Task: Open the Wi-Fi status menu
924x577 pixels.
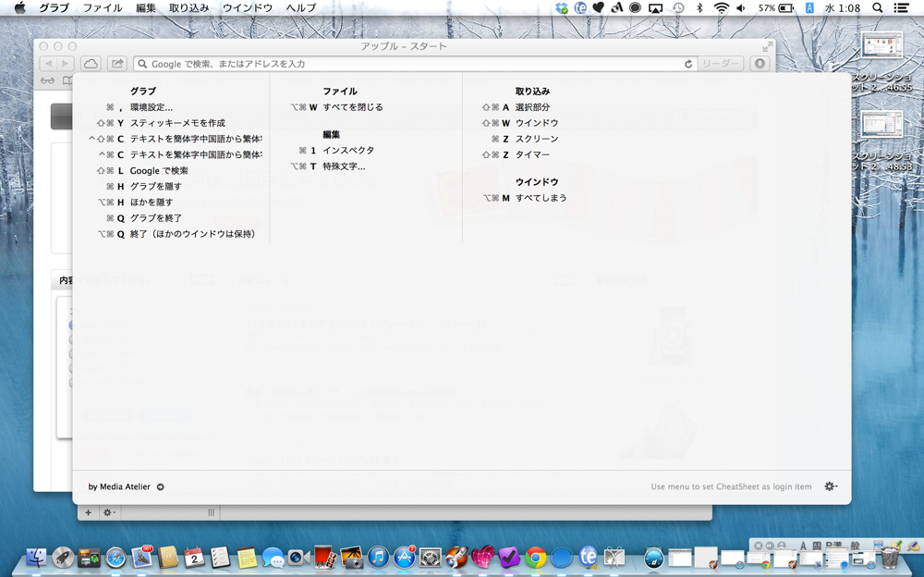Action: 721,7
